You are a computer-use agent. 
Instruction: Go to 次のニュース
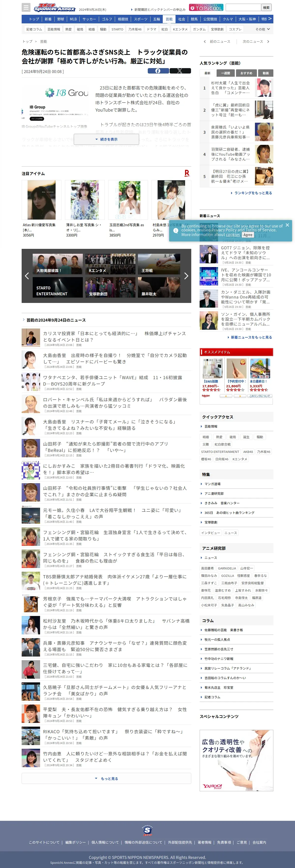pyautogui.click(x=256, y=42)
